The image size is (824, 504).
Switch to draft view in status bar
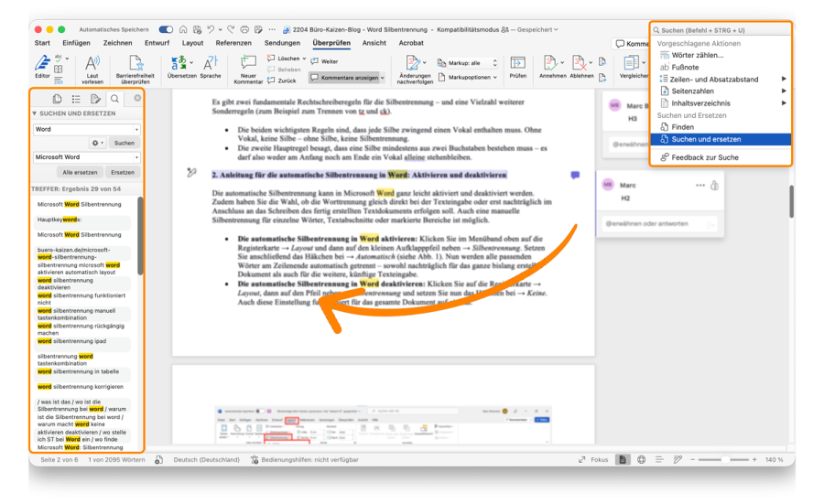coord(678,459)
